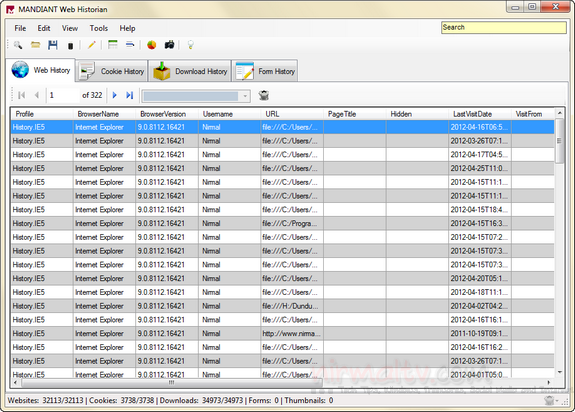Viewport: 575px width, 412px height.
Task: Click the Cookie History document icon
Action: pos(87,71)
